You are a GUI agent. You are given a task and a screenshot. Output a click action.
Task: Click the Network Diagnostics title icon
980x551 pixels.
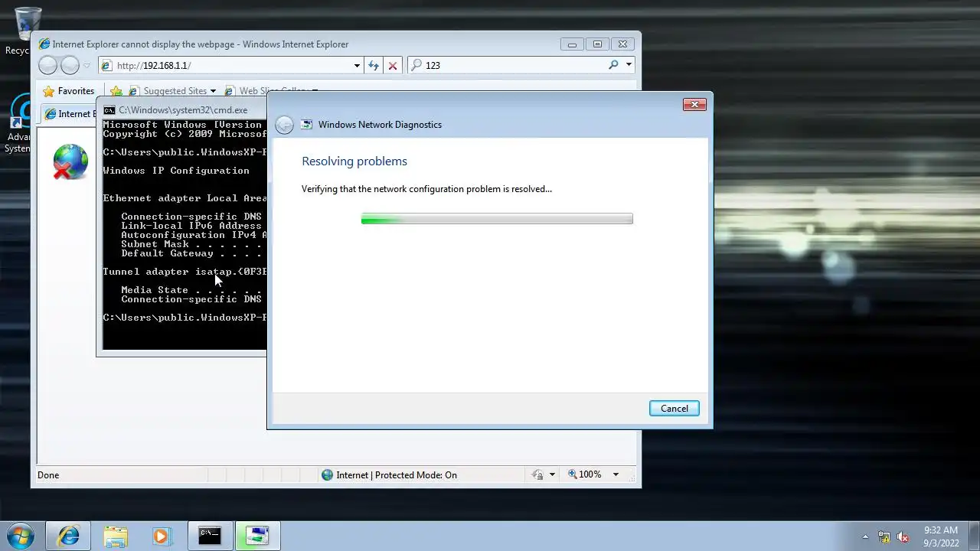(307, 124)
